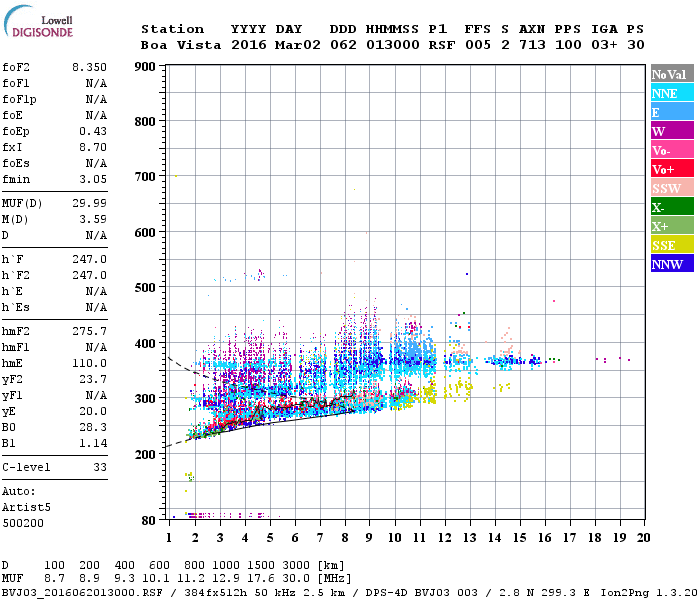Image resolution: width=700 pixels, height=600 pixels.
Task: Click the Artist5 autoscaler label
Action: [x=26, y=508]
